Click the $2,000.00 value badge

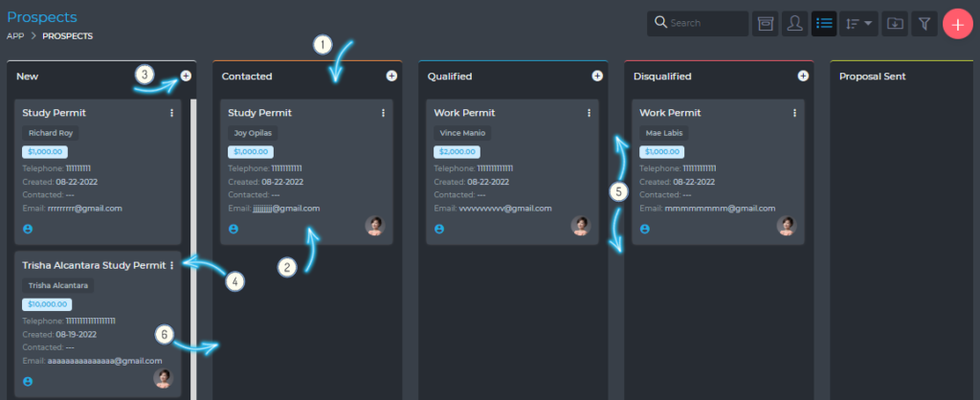(457, 152)
